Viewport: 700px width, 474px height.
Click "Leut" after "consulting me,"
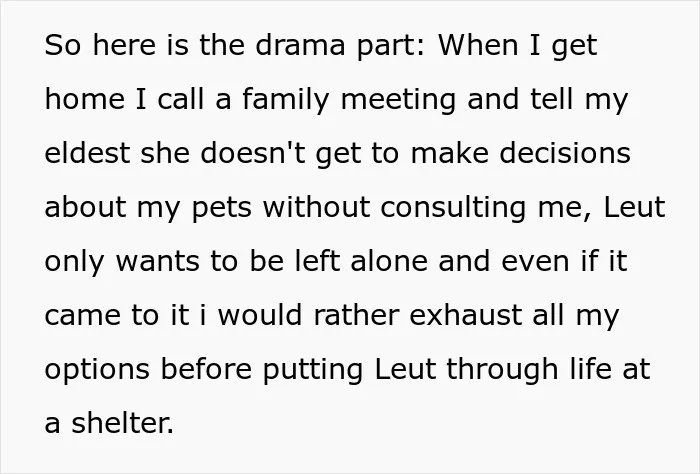pyautogui.click(x=634, y=207)
